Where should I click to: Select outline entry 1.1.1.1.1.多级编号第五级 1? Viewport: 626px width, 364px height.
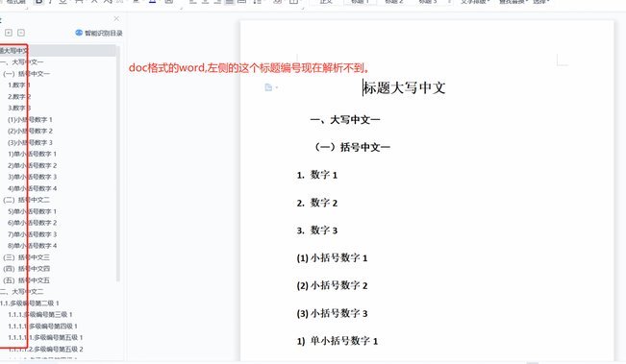45,338
